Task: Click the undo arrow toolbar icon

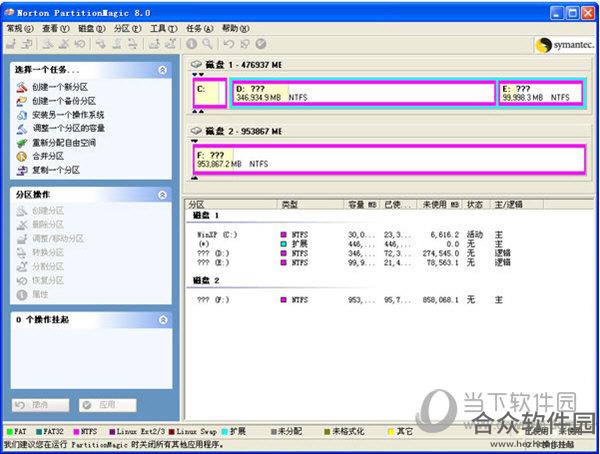Action: 228,44
